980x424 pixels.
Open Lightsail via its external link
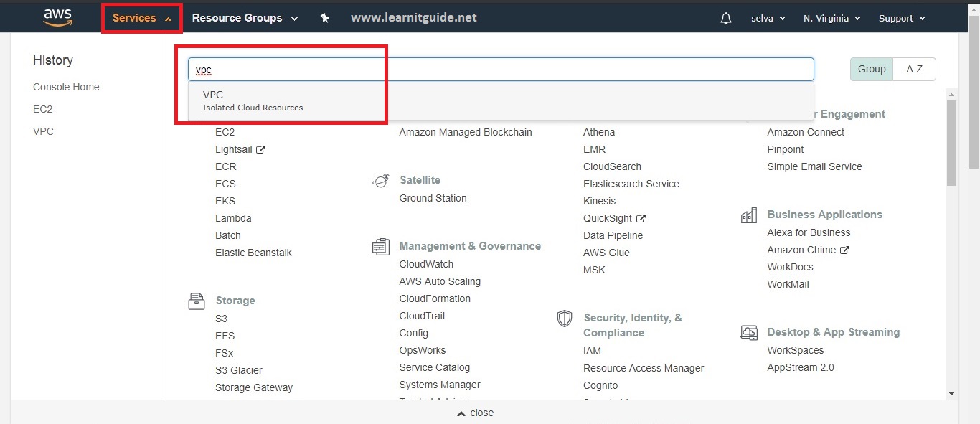click(235, 149)
